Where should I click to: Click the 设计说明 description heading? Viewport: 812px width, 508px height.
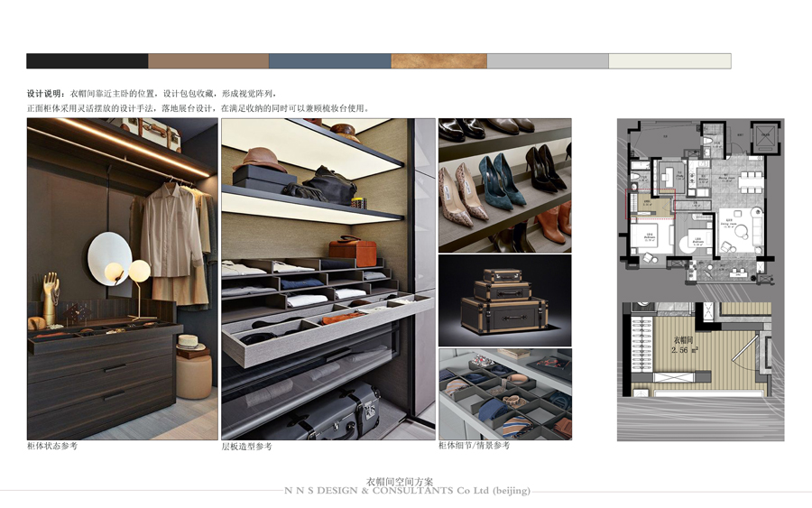[45, 94]
